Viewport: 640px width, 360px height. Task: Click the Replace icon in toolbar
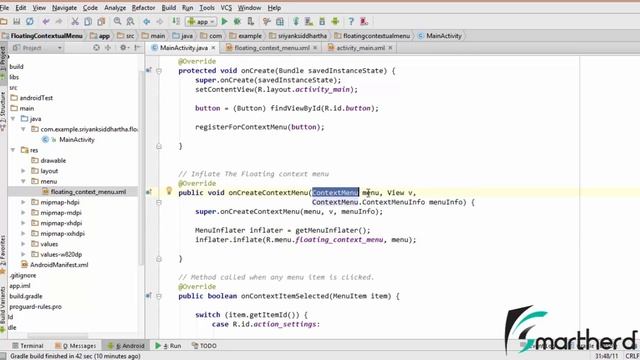point(131,22)
